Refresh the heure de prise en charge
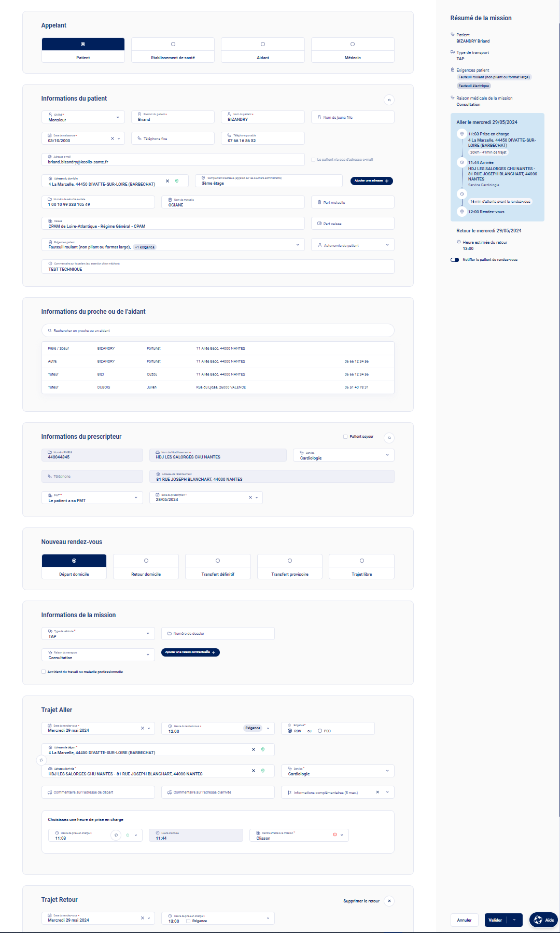Image resolution: width=560 pixels, height=933 pixels. coord(116,835)
